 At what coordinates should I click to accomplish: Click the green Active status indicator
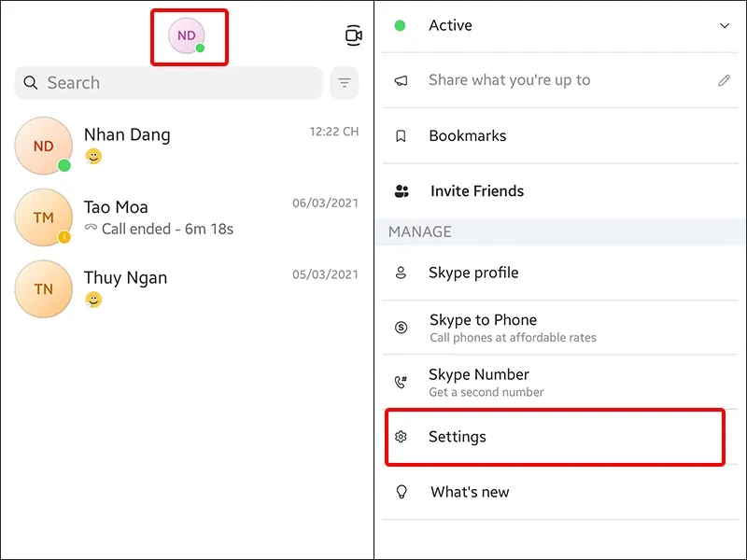401,25
